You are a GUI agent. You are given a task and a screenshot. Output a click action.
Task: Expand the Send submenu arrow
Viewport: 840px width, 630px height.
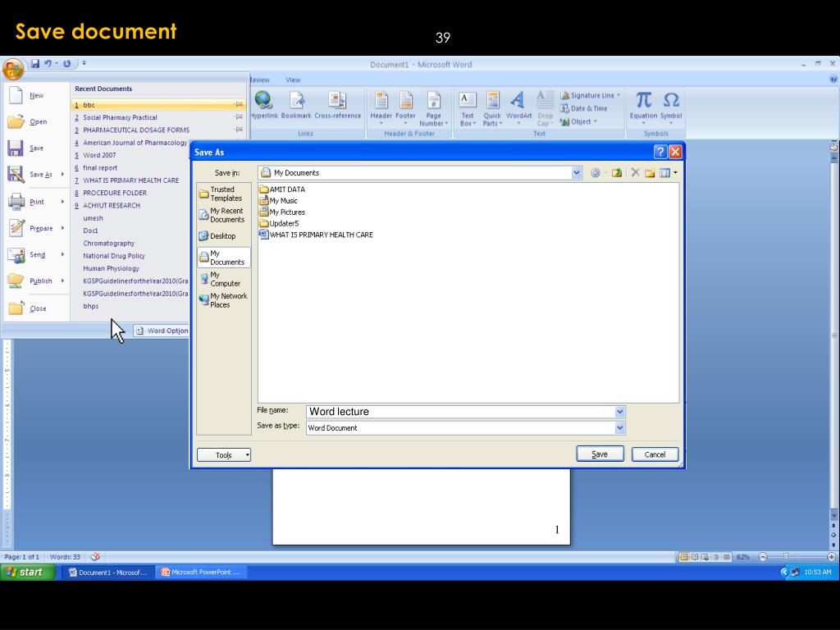tap(62, 254)
